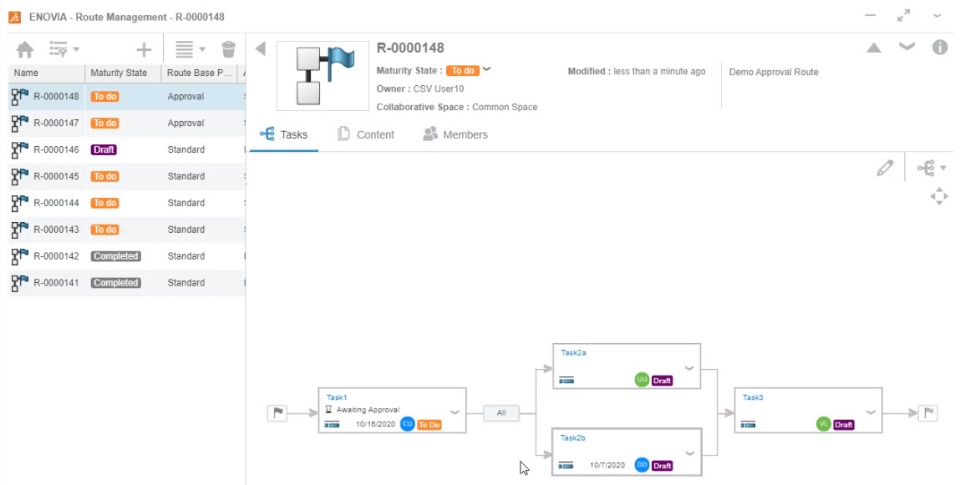This screenshot has width=960, height=485.
Task: Select route R-0000148 row
Action: pyautogui.click(x=127, y=96)
